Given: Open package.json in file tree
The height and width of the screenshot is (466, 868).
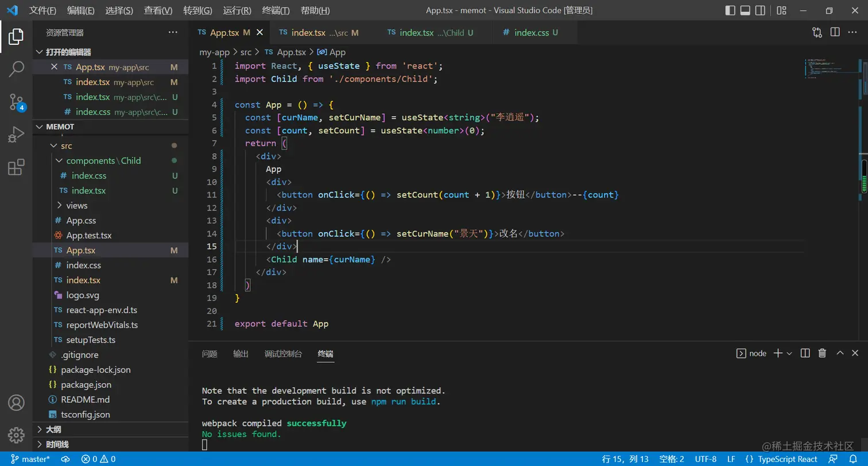Looking at the screenshot, I should pyautogui.click(x=111, y=385).
